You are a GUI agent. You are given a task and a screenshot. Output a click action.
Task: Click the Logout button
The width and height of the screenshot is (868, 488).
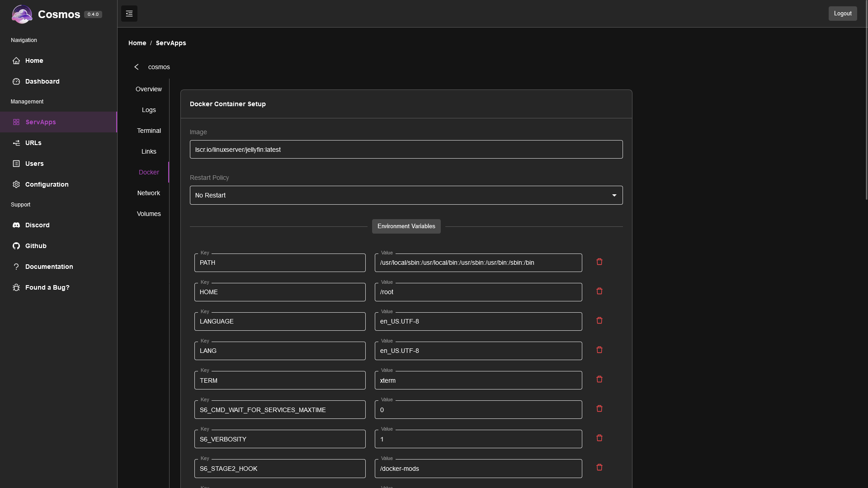pyautogui.click(x=843, y=14)
